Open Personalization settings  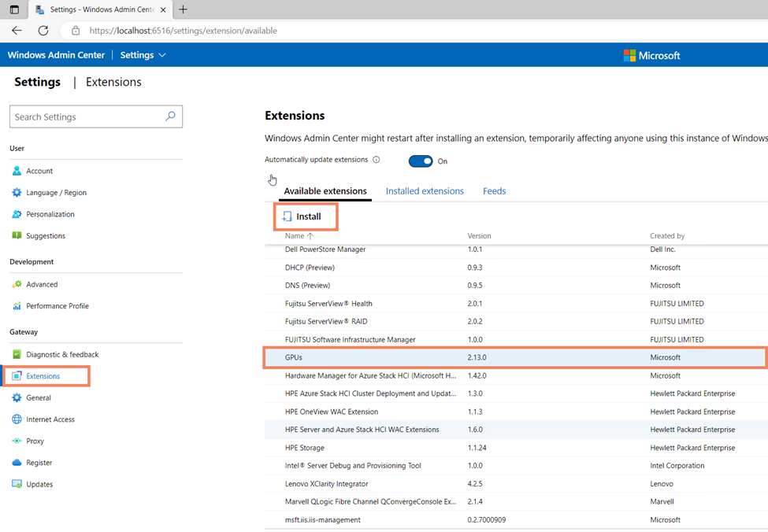point(50,214)
